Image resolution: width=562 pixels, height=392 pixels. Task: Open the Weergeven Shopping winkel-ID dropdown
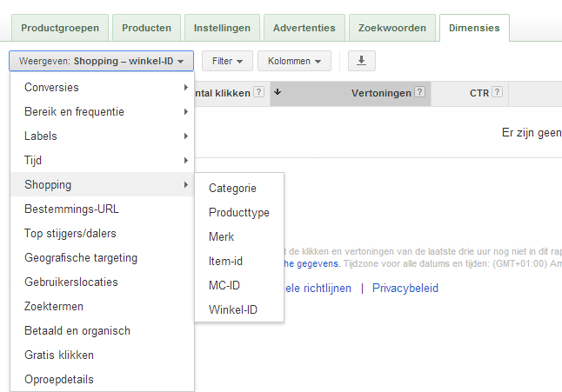pos(102,61)
